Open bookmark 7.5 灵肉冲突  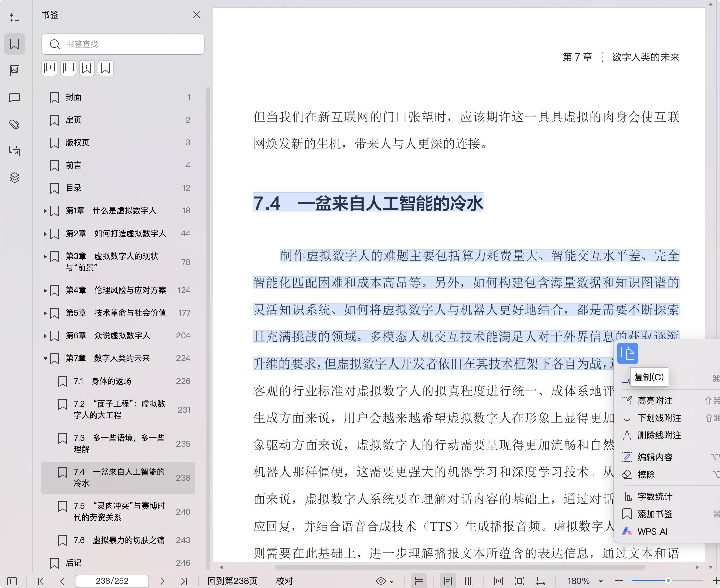118,512
